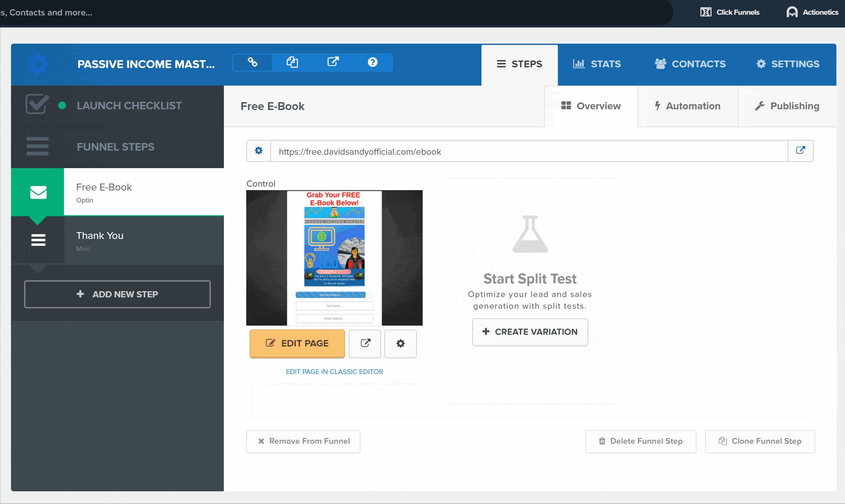The height and width of the screenshot is (504, 845).
Task: Click the Edit Page button
Action: [x=297, y=343]
